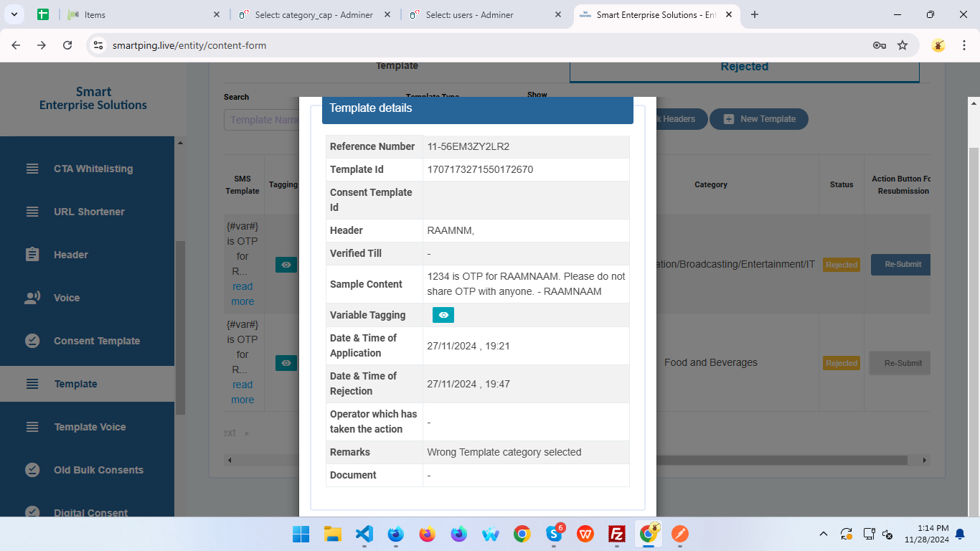Expand hidden system tray icons chevron

click(x=824, y=534)
